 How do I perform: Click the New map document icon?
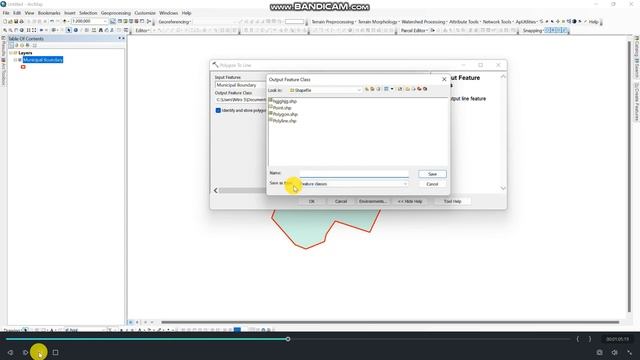tap(5, 22)
